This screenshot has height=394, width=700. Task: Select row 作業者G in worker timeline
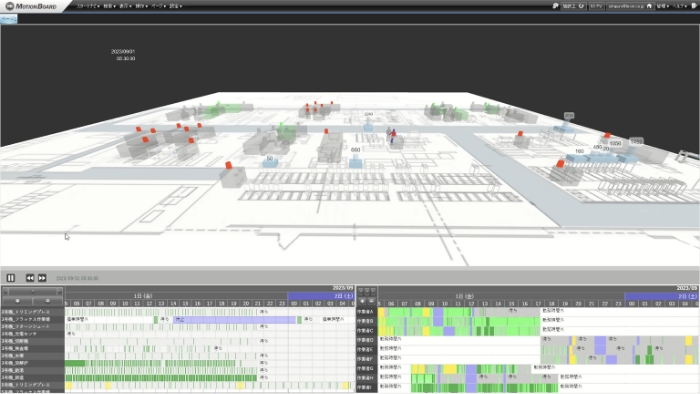click(x=367, y=368)
